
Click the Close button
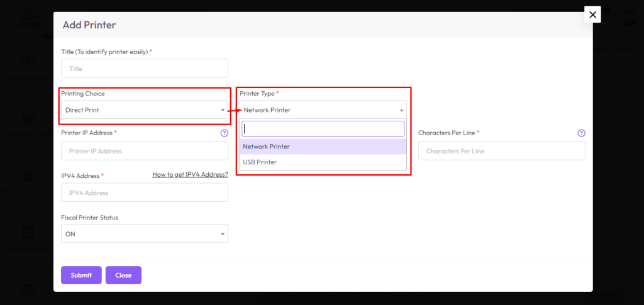point(123,275)
